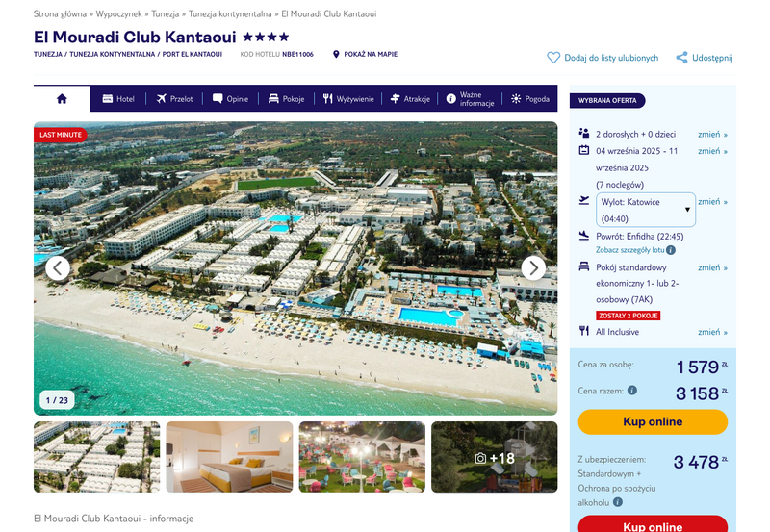The width and height of the screenshot is (770, 532).
Task: Click the share icon next to Udostępnij
Action: tap(681, 58)
